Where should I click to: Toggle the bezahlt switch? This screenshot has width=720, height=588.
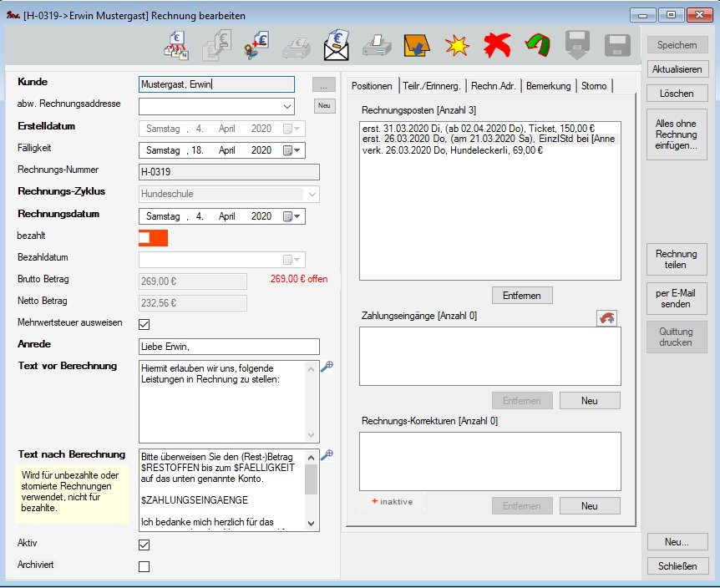coord(153,237)
